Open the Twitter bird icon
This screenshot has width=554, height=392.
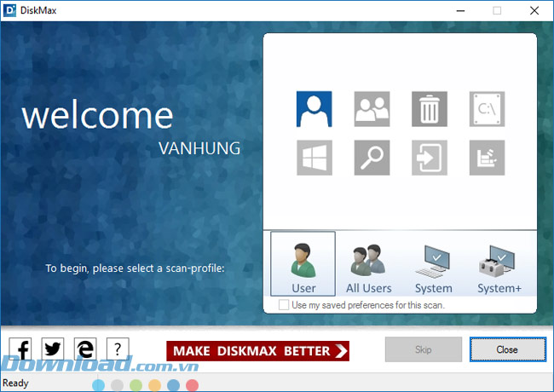pyautogui.click(x=53, y=349)
